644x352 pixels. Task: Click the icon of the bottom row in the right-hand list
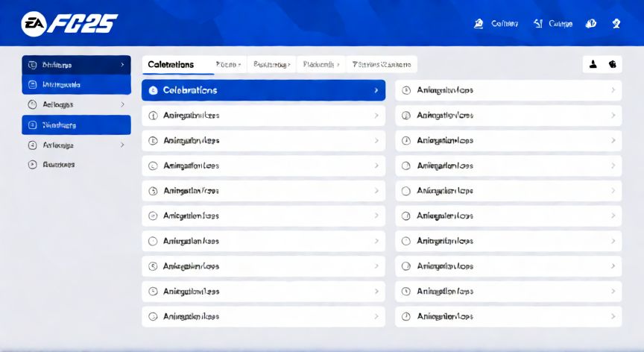[406, 316]
